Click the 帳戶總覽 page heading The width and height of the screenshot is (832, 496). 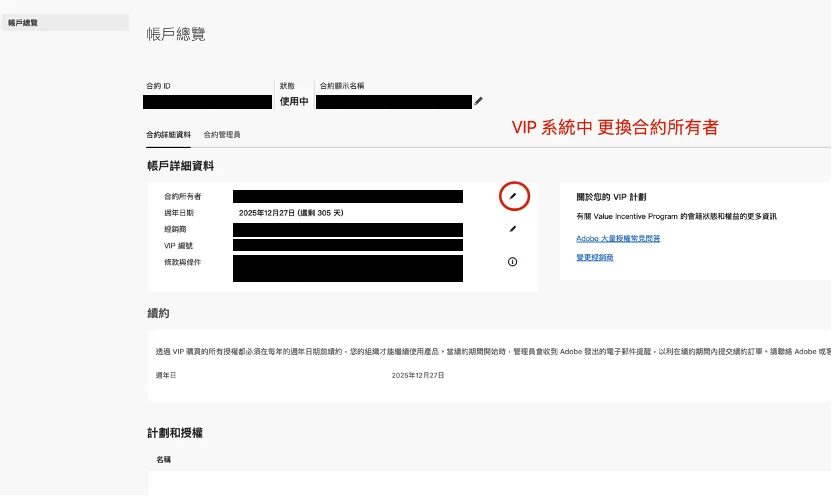tap(176, 34)
